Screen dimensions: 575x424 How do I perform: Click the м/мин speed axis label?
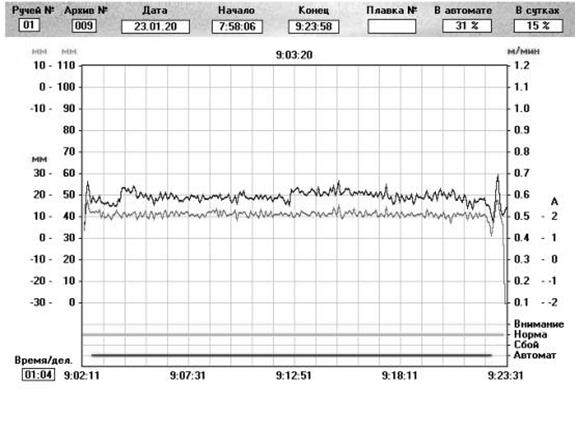[x=523, y=51]
